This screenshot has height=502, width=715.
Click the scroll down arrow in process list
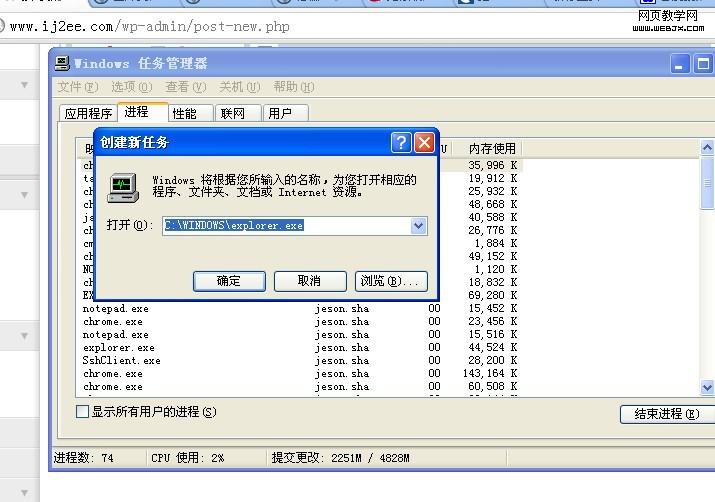[x=707, y=387]
